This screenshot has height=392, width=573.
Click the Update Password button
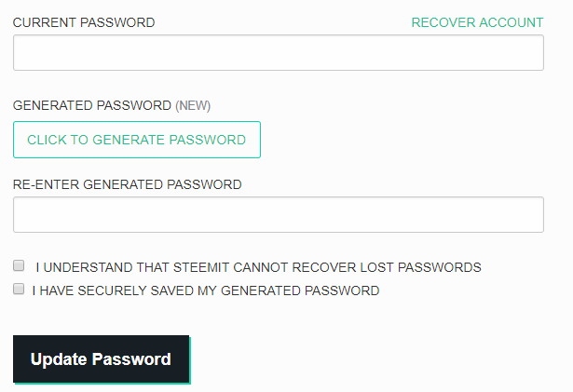[101, 359]
